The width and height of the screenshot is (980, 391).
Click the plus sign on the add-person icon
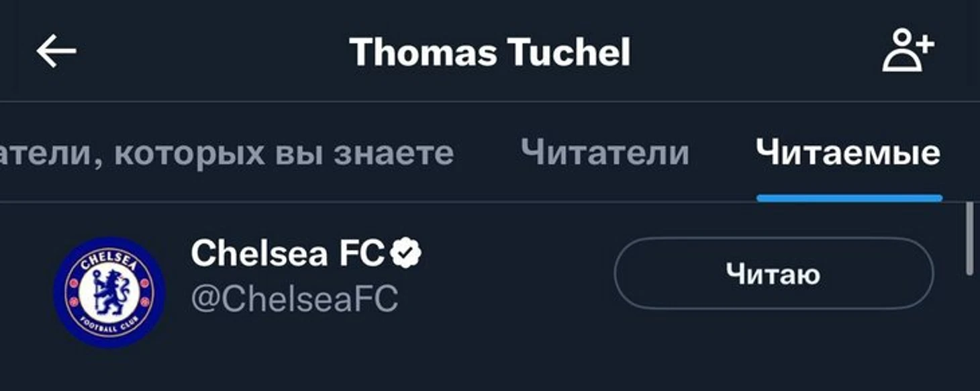(924, 45)
